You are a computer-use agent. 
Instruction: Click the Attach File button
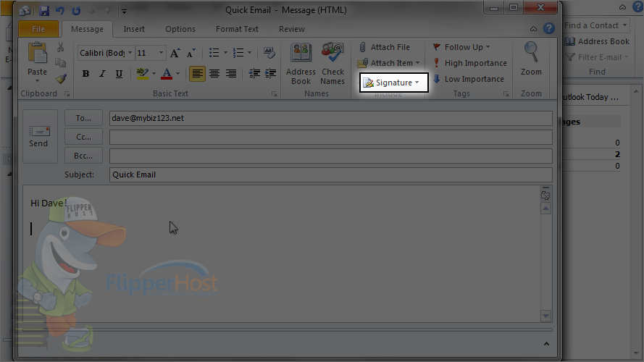click(384, 47)
